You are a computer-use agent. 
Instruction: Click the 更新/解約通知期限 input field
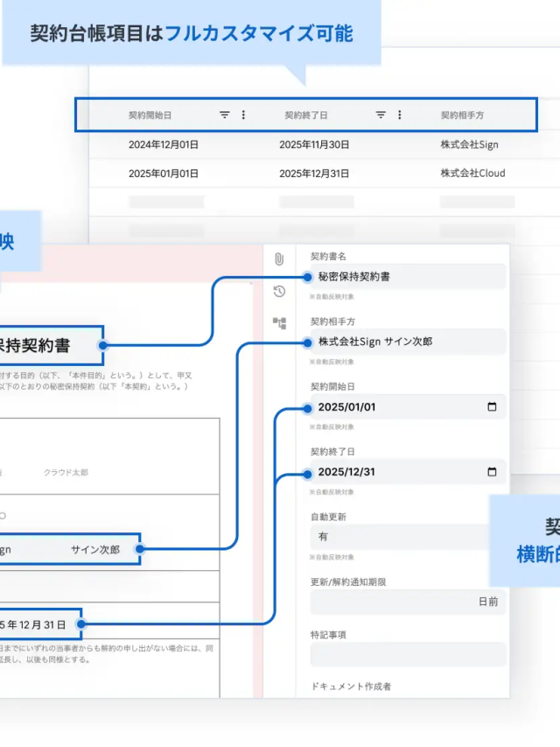407,602
